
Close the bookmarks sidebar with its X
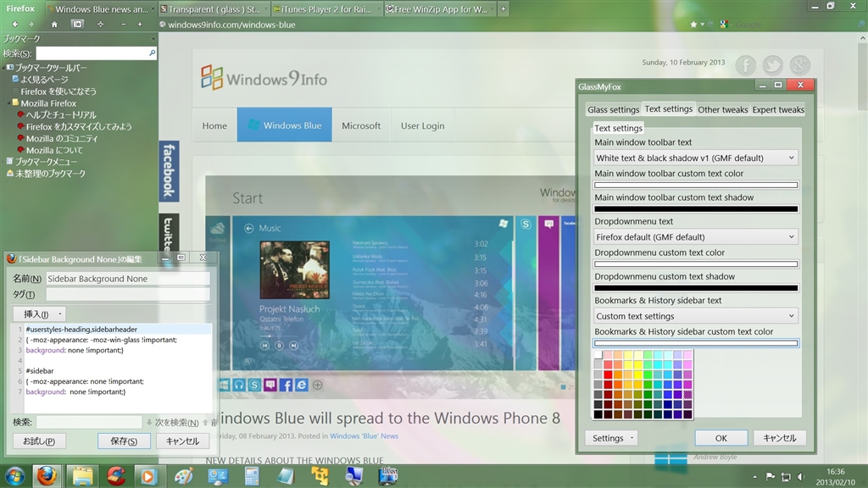click(x=153, y=39)
